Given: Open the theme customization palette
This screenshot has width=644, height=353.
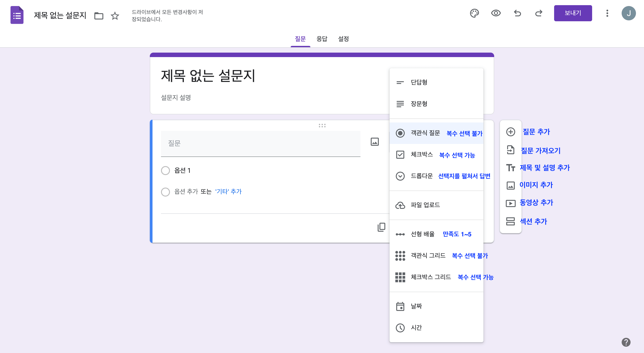Looking at the screenshot, I should point(475,13).
